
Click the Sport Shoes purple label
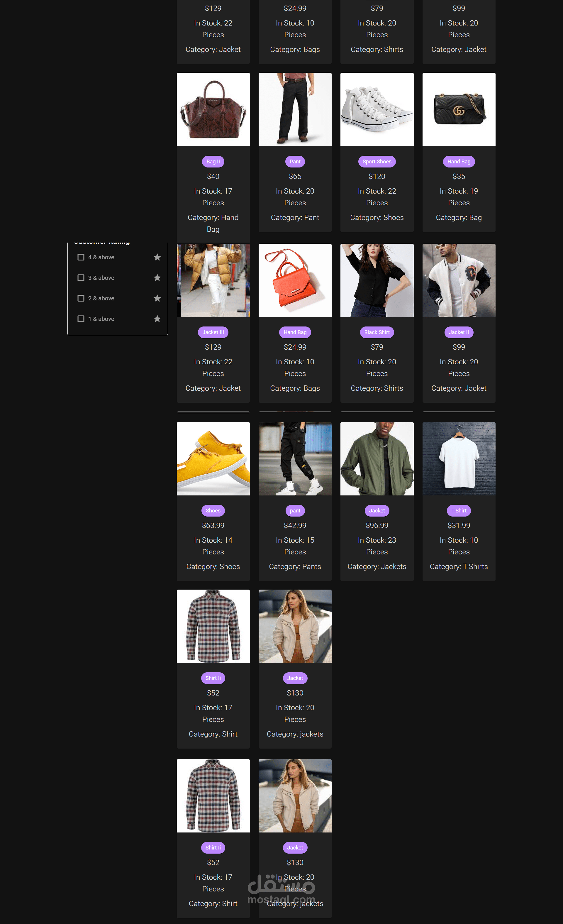point(377,162)
